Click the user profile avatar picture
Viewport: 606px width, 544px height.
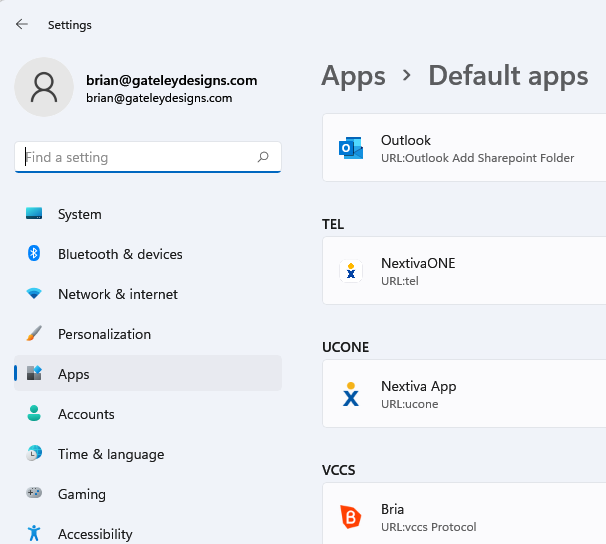(44, 87)
